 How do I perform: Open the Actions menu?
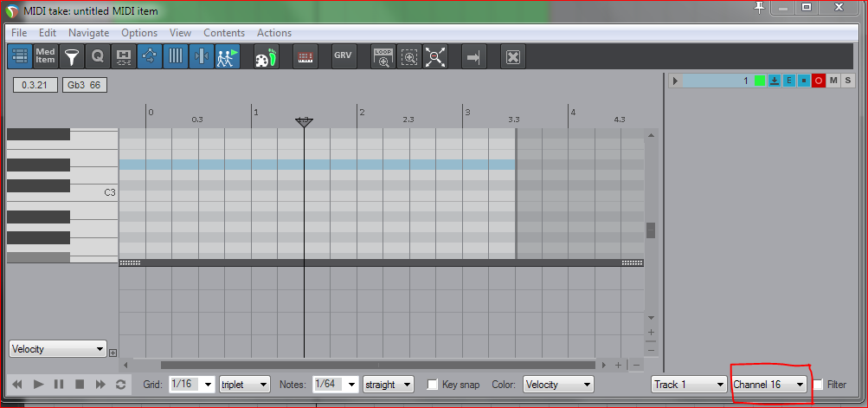[274, 33]
